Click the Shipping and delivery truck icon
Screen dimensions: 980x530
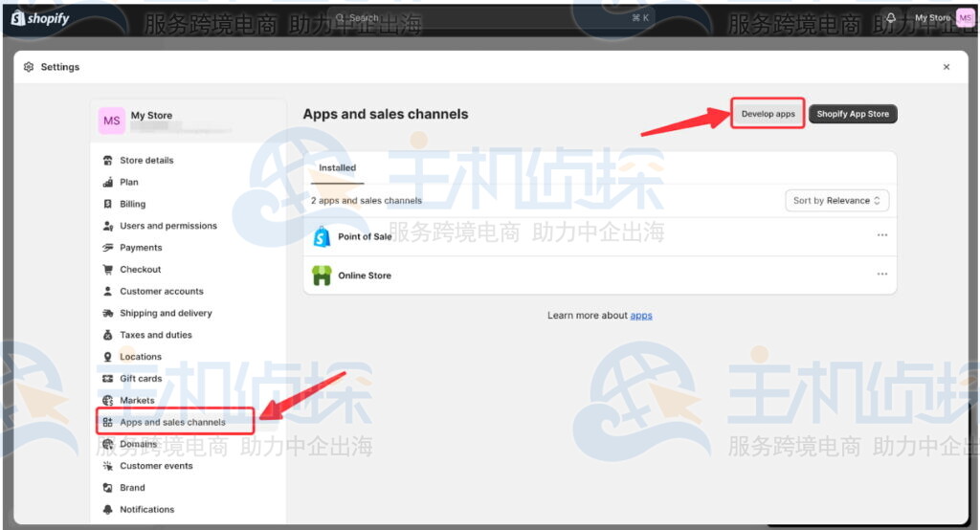click(x=107, y=313)
